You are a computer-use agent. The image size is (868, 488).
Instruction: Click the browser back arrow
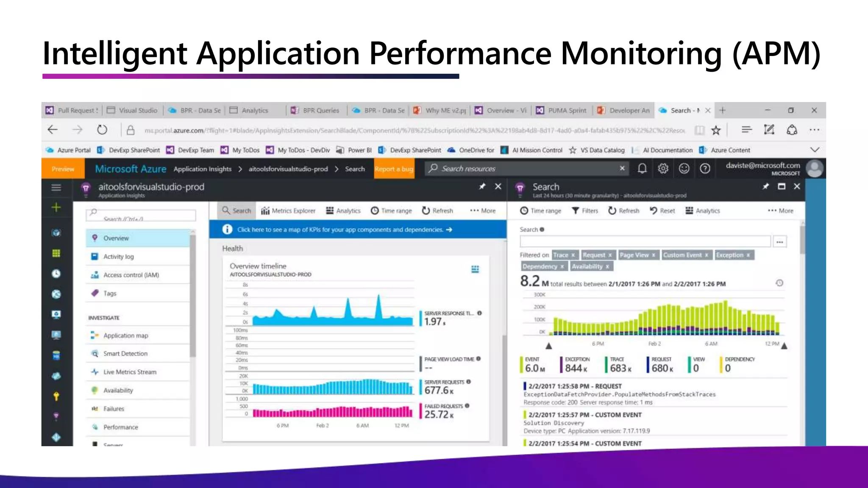click(53, 130)
